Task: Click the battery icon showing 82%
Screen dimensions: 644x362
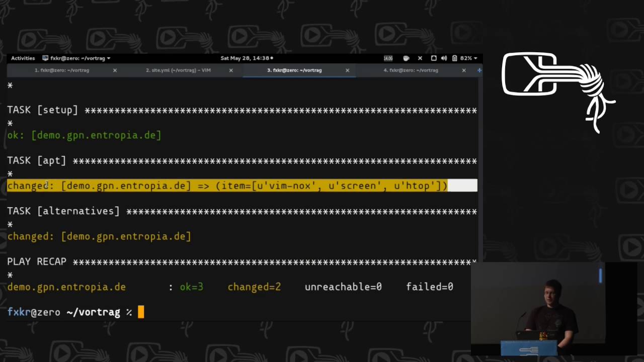Action: click(454, 58)
